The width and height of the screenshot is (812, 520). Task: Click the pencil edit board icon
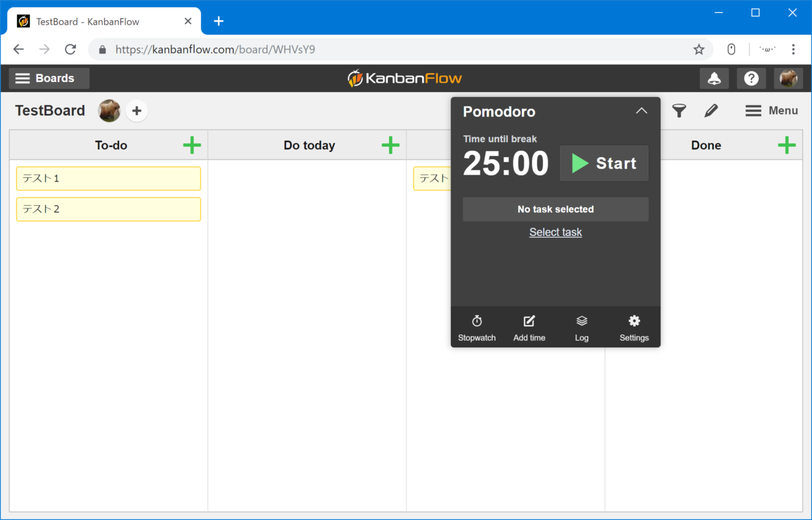pos(710,110)
